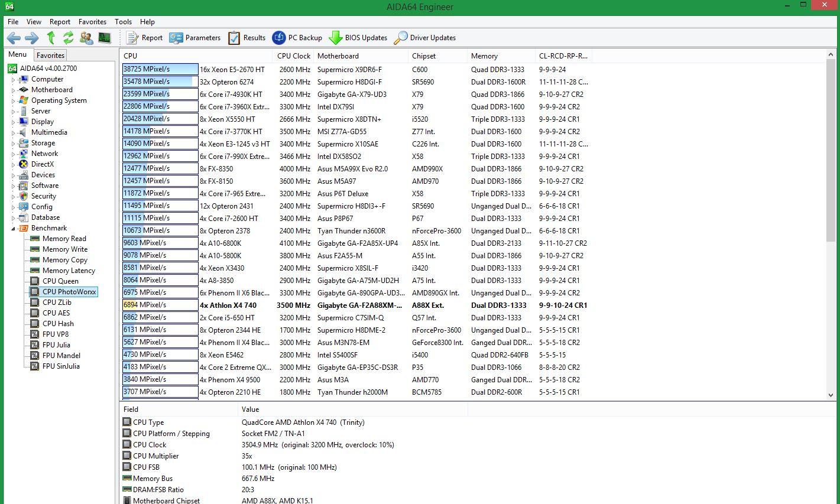Collapse the Benchmark tree node
Viewport: 840px width, 504px height.
[x=14, y=228]
